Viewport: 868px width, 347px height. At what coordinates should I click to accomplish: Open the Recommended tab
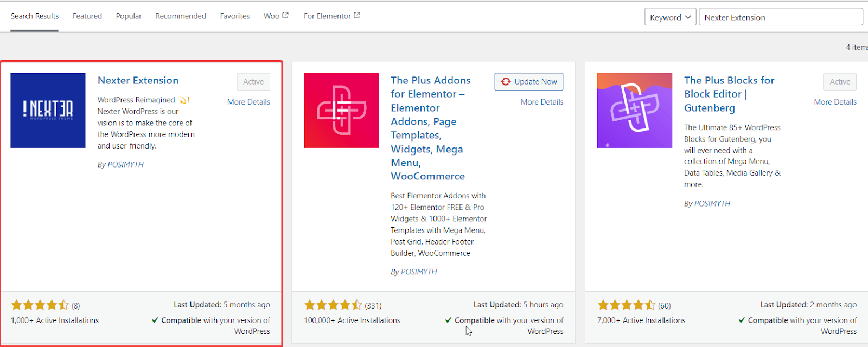pyautogui.click(x=181, y=16)
